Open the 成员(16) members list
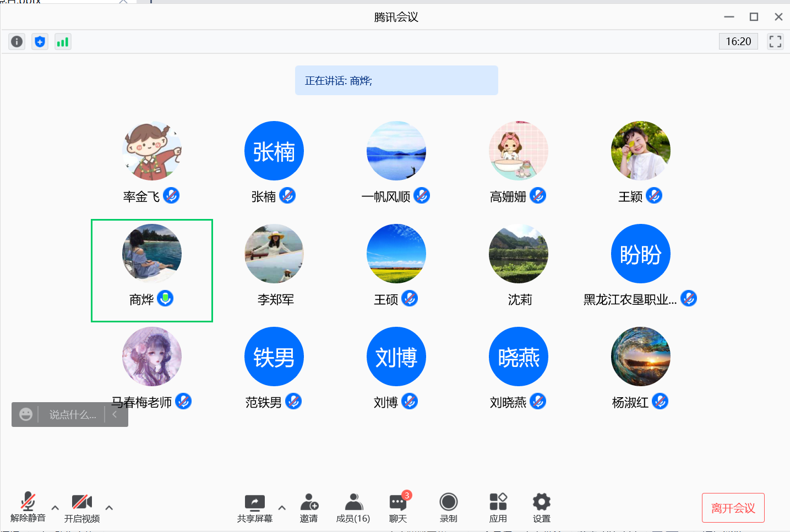The width and height of the screenshot is (790, 532). pos(353,507)
